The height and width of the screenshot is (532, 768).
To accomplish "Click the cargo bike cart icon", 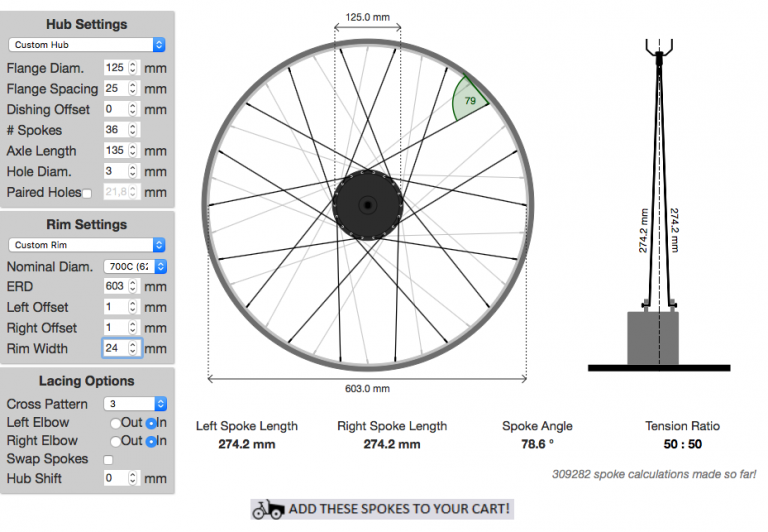I will (x=267, y=509).
